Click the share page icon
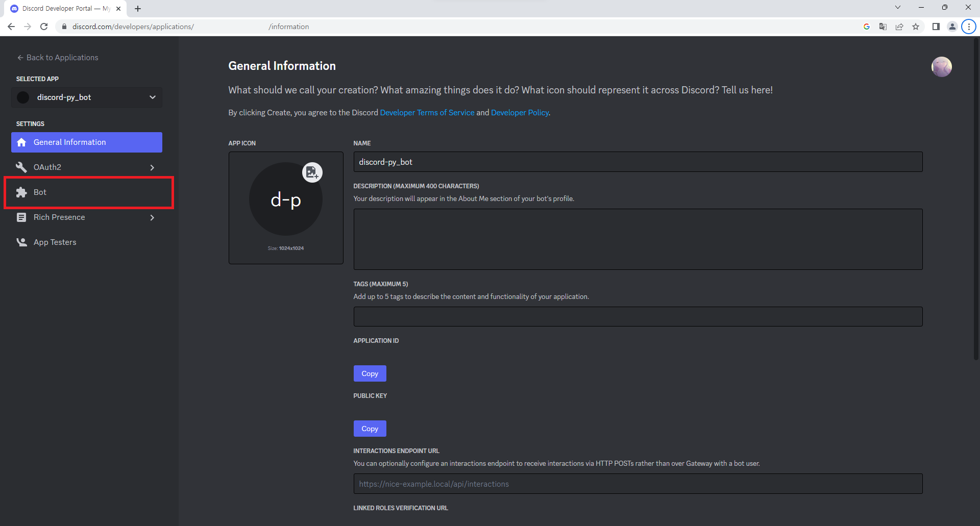This screenshot has height=526, width=980. tap(899, 27)
